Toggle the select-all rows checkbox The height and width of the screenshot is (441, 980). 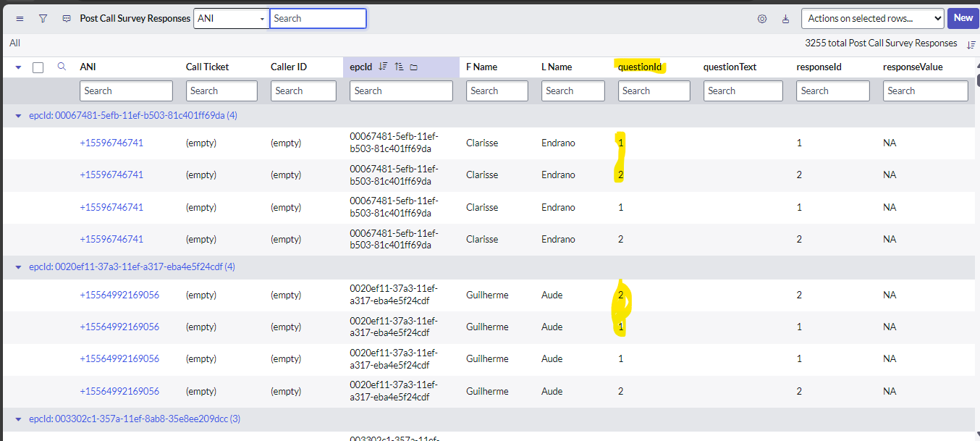38,67
